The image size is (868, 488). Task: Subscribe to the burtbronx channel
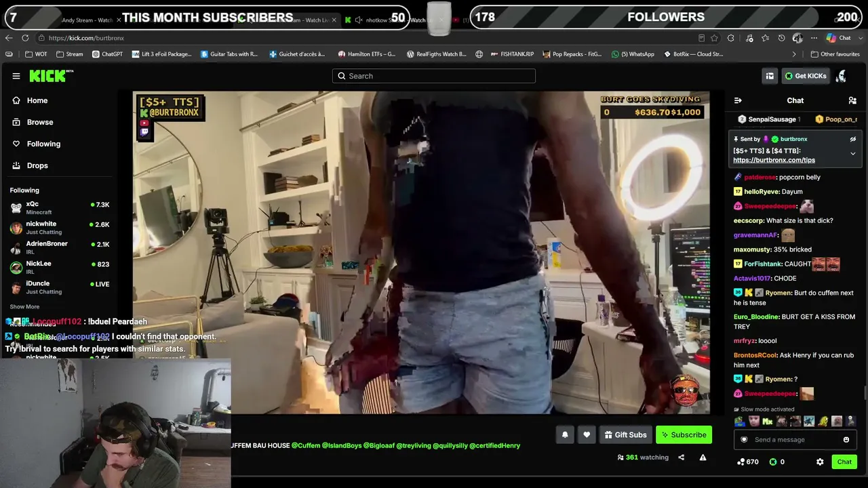(684, 434)
